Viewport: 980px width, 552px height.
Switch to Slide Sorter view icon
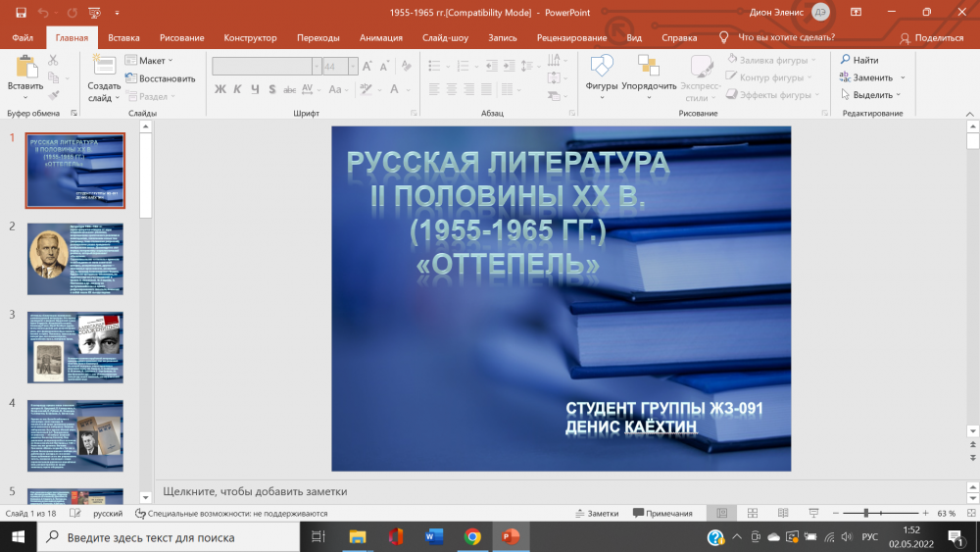752,513
